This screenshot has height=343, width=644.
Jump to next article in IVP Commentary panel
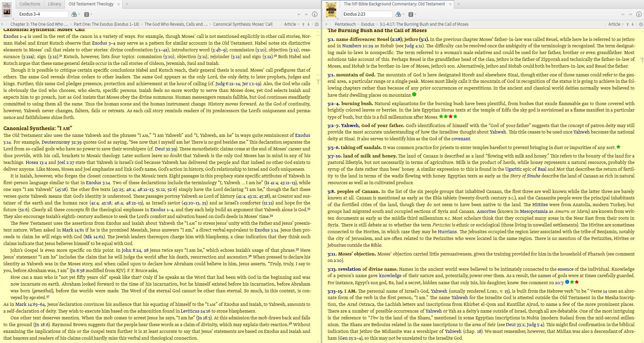(633, 24)
